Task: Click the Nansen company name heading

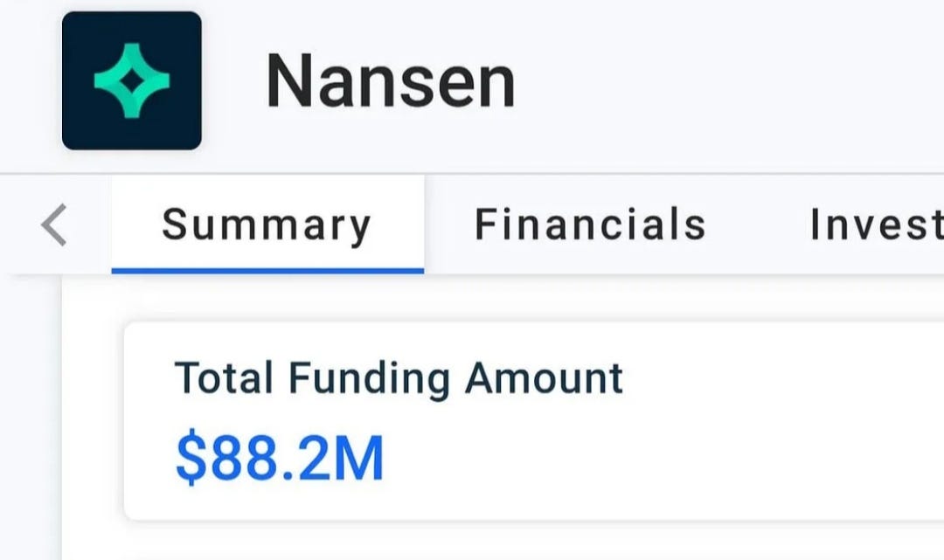Action: [x=392, y=79]
